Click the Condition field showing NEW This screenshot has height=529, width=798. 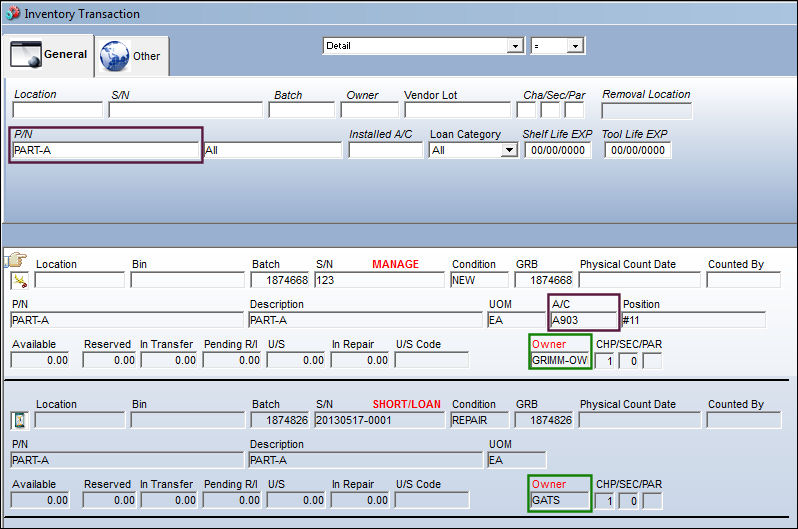[479, 280]
